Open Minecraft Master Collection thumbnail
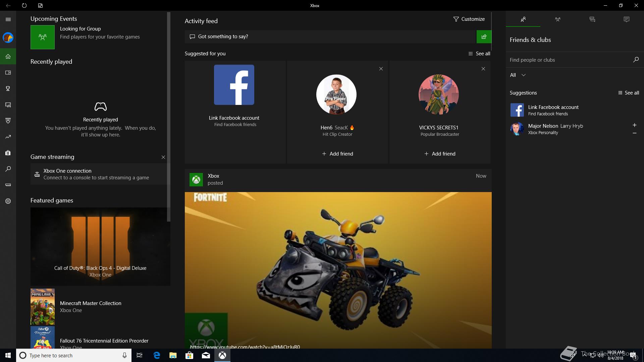644x362 pixels. 43,307
